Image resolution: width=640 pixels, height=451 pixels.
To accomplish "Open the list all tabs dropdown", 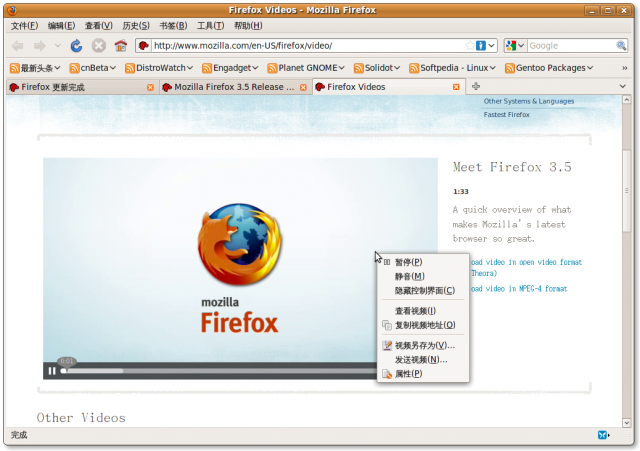I will point(622,86).
